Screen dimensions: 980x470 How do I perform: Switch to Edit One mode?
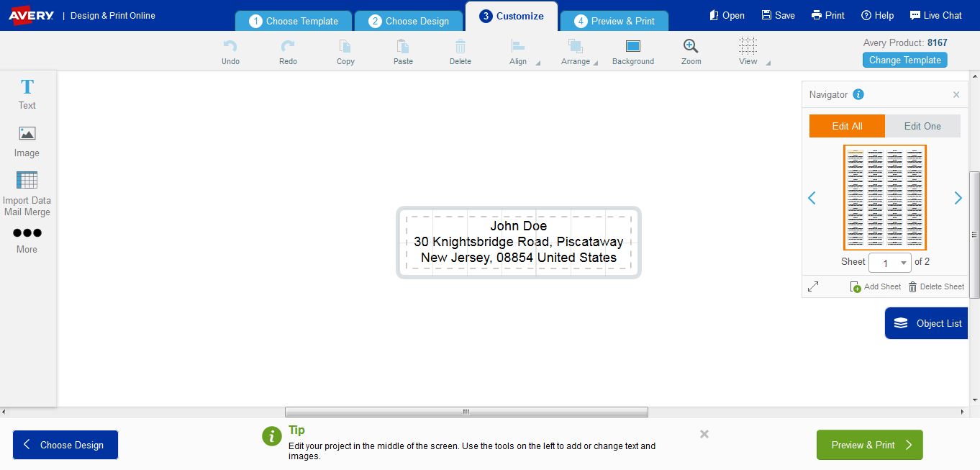point(922,125)
